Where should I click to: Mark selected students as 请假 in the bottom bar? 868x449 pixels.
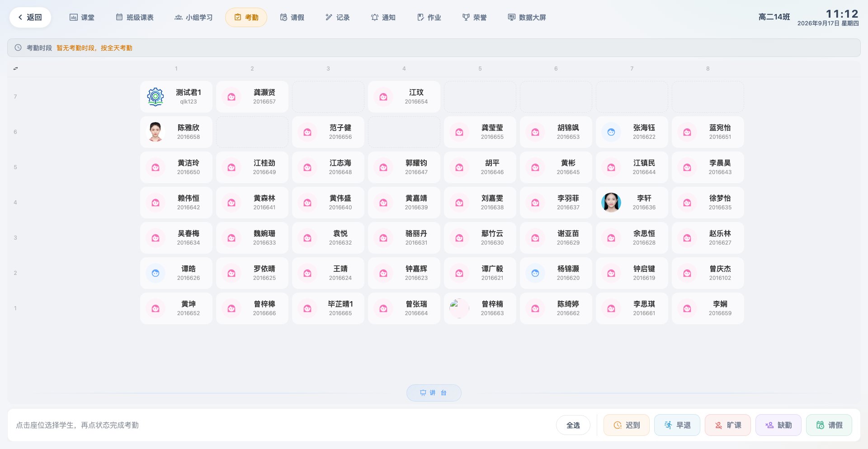click(x=829, y=425)
